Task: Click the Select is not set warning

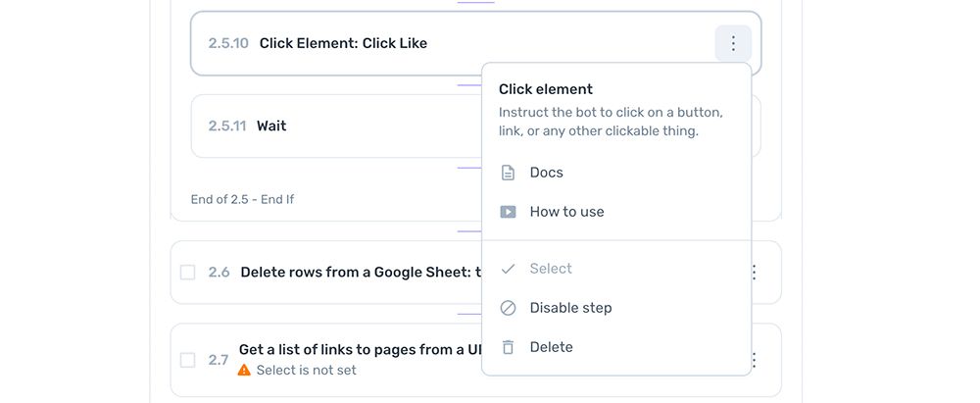Action: pyautogui.click(x=306, y=370)
